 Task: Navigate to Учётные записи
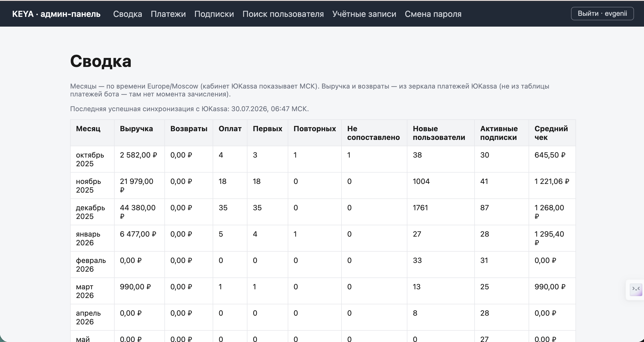click(364, 14)
